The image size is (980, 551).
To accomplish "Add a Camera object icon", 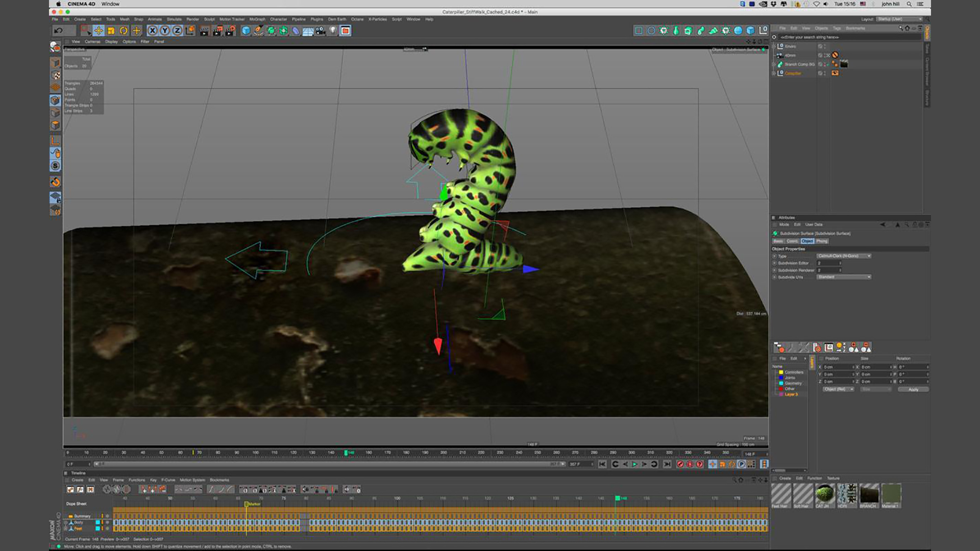I will 321,31.
